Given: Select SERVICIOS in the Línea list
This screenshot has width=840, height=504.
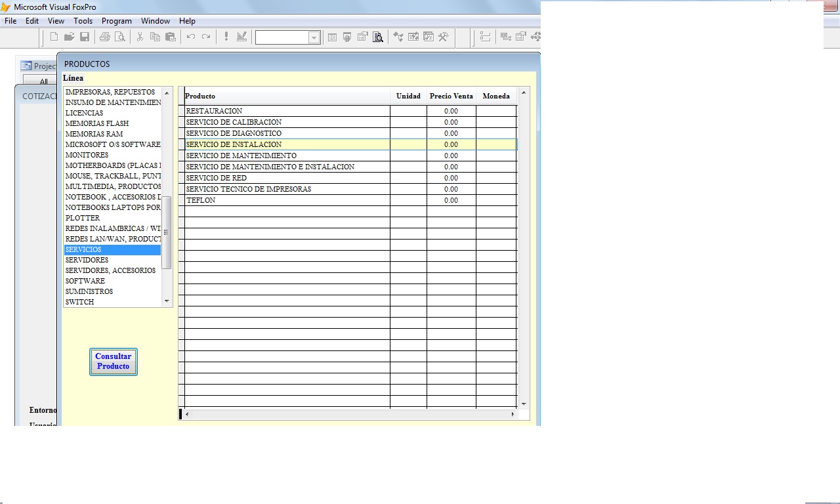Looking at the screenshot, I should click(x=112, y=249).
